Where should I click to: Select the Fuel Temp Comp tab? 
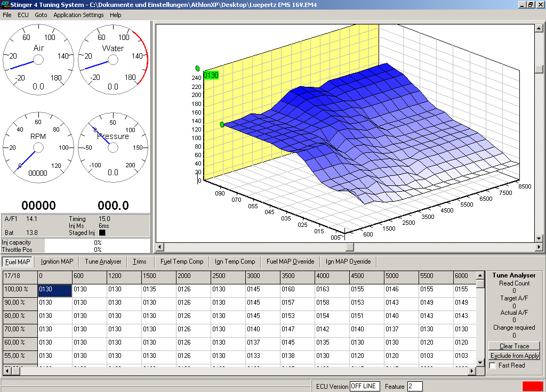point(182,262)
